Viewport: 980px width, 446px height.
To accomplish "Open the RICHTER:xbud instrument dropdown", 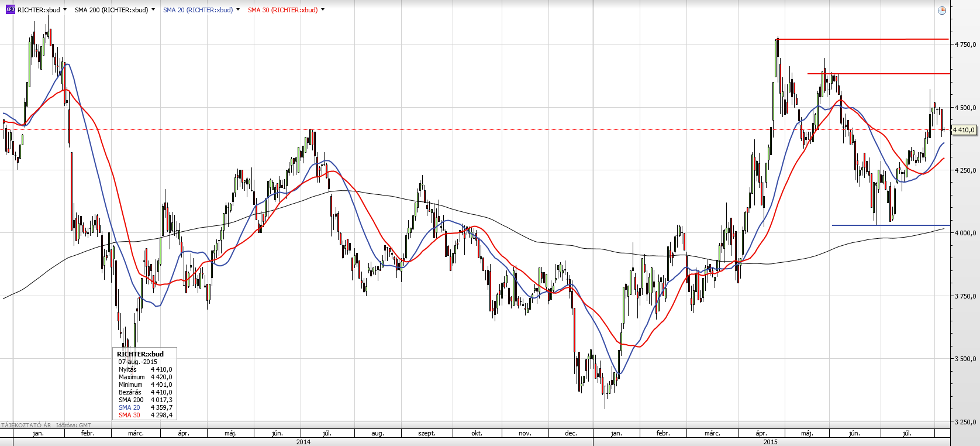I will (64, 10).
